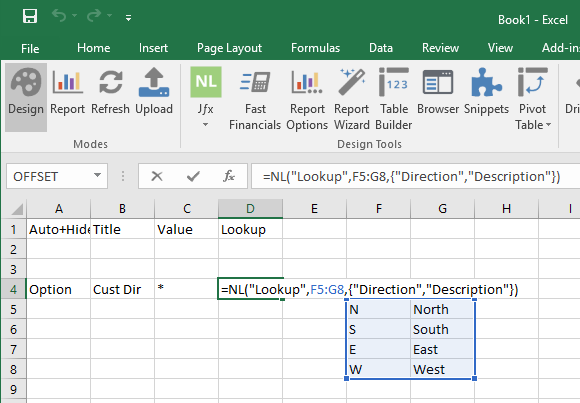Select row 4 header
The width and height of the screenshot is (580, 403).
(x=13, y=289)
